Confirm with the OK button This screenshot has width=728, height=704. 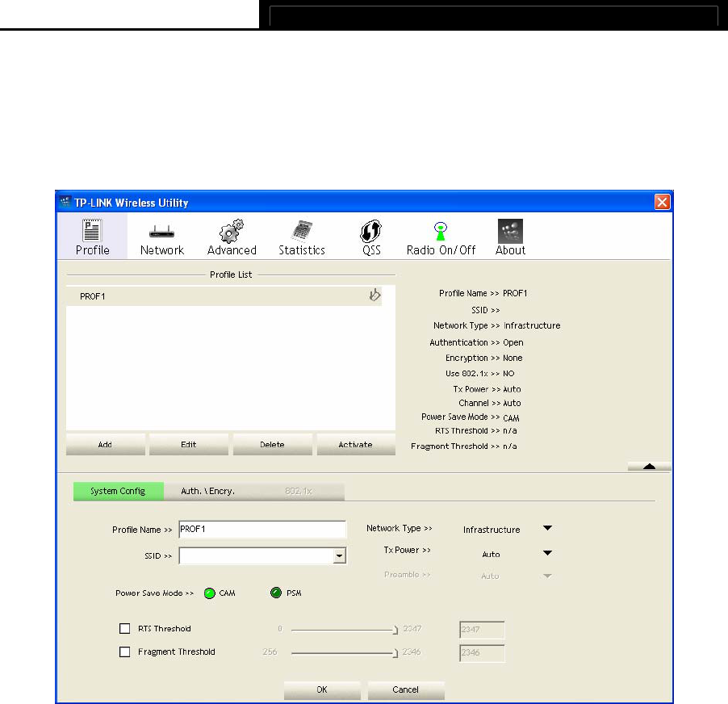pyautogui.click(x=322, y=689)
